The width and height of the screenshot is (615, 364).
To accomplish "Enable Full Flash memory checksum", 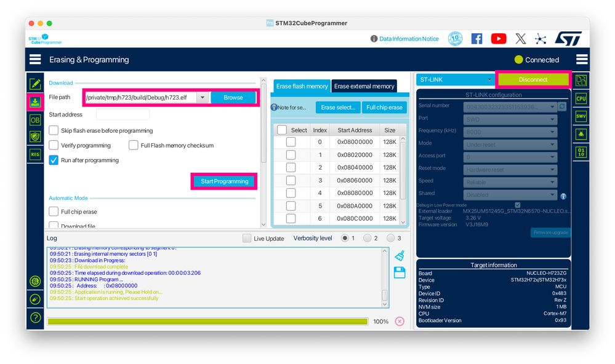I will click(x=134, y=145).
